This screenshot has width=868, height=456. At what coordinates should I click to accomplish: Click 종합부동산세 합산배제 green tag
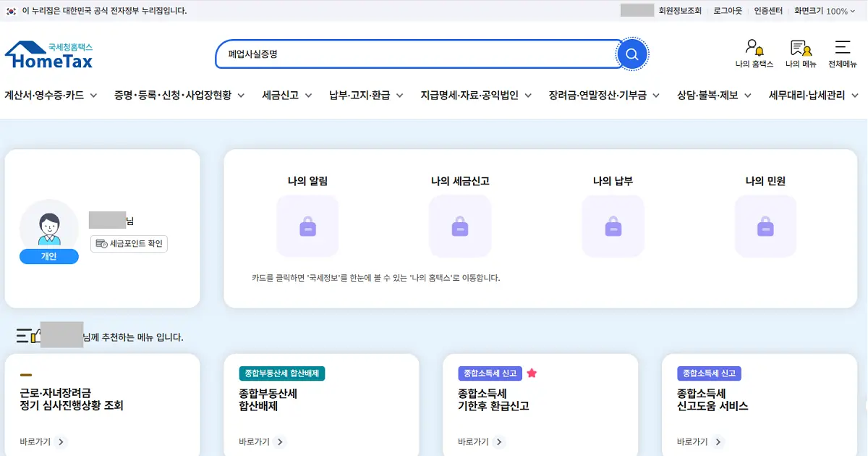[283, 373]
